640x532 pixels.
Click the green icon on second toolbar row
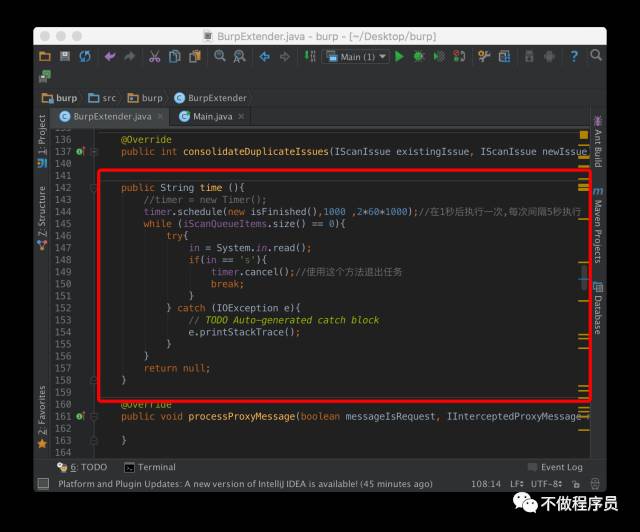point(45,76)
